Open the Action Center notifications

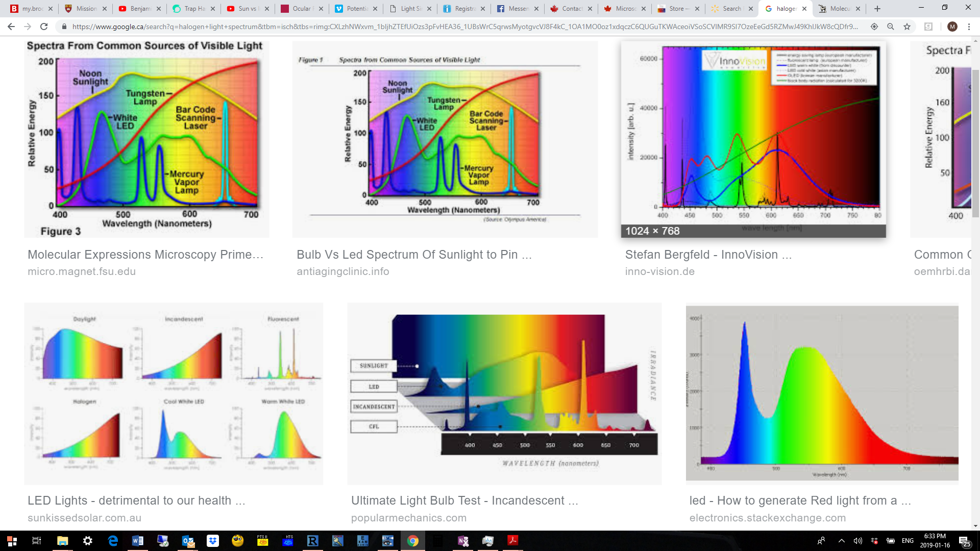tap(964, 541)
